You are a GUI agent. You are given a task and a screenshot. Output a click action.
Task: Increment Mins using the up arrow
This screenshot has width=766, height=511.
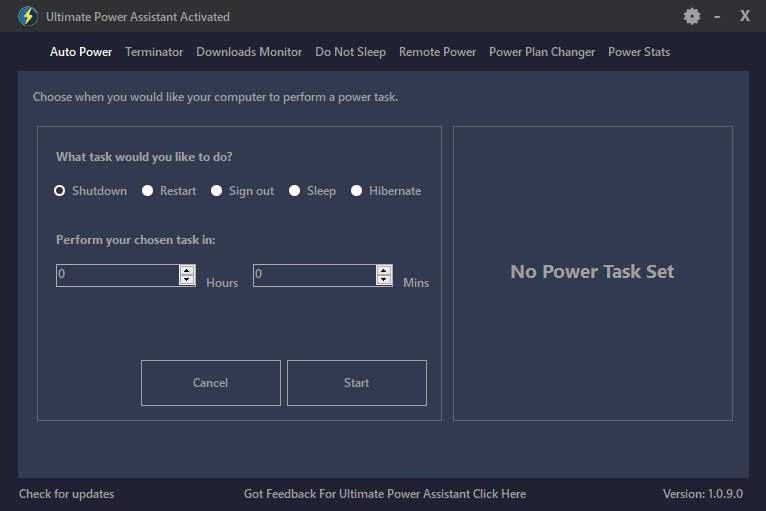tap(384, 270)
